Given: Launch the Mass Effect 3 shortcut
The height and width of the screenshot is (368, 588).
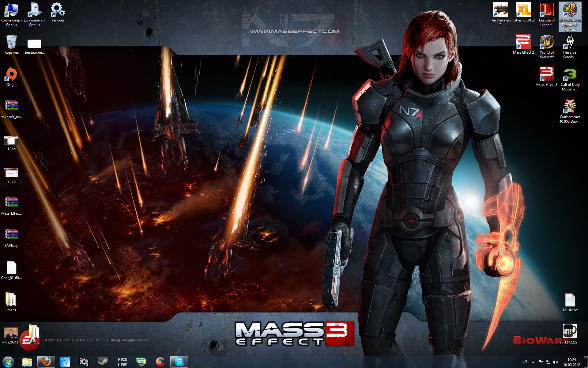Looking at the screenshot, I should (x=547, y=77).
